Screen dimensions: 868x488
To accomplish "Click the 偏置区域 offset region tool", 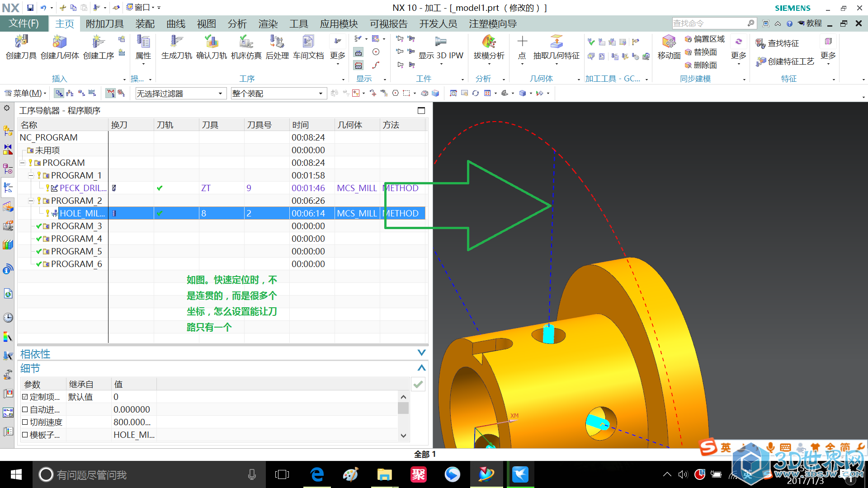I will pyautogui.click(x=705, y=39).
